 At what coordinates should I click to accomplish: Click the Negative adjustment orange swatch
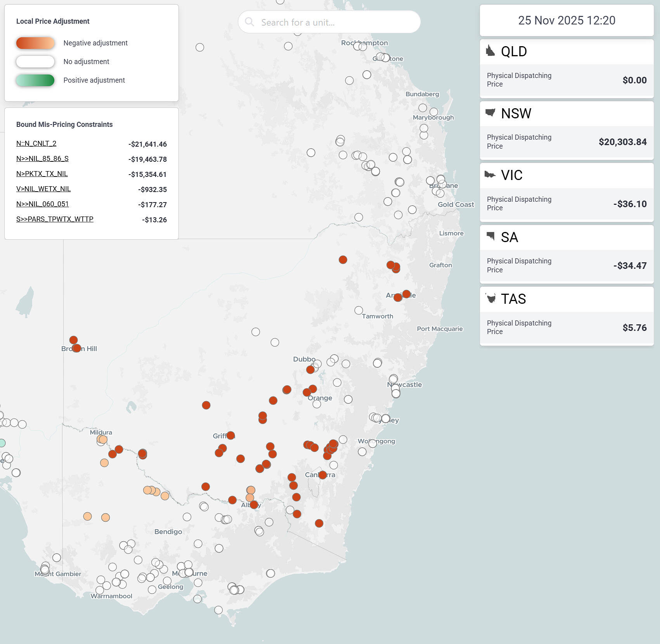[35, 43]
